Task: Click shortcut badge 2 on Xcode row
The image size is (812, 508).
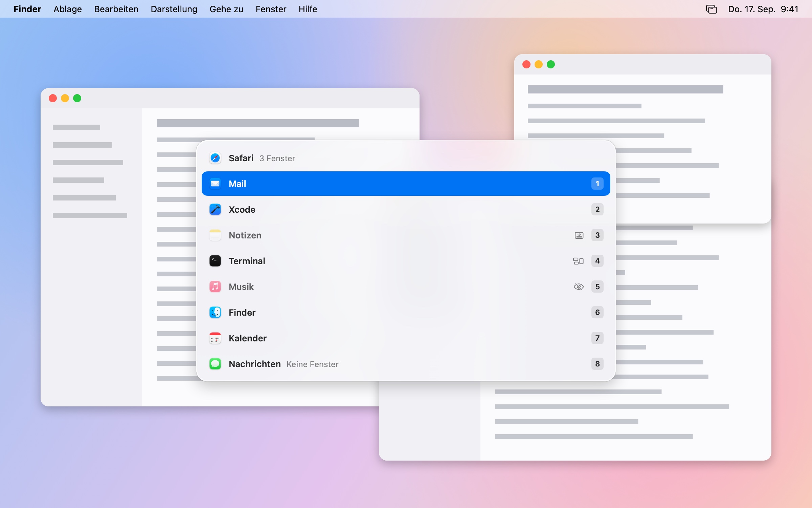Action: (597, 209)
